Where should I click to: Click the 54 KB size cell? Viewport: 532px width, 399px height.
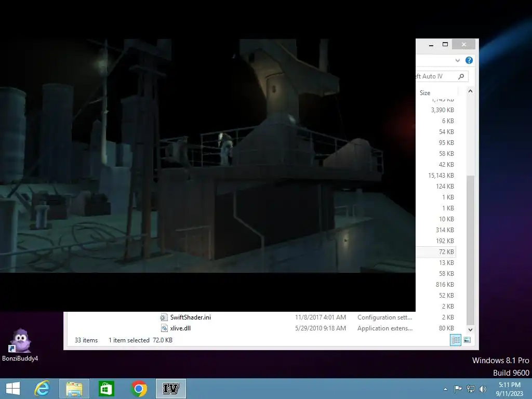[446, 131]
